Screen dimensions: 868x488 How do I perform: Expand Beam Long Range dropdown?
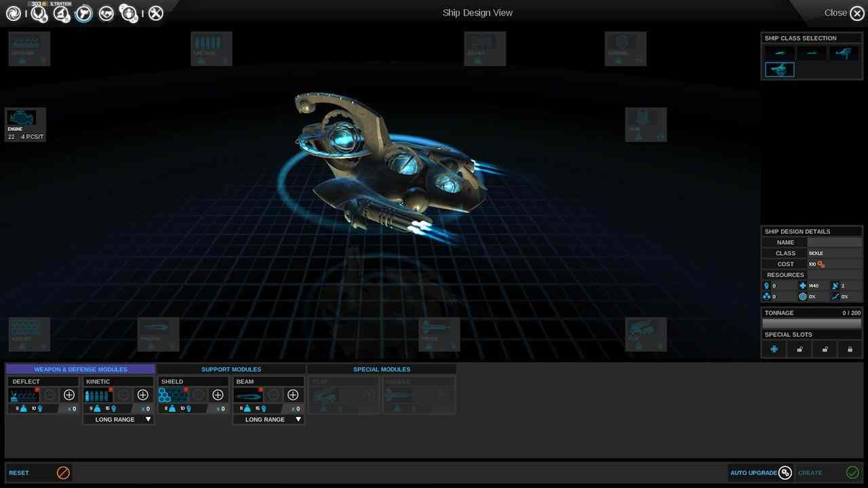point(269,420)
